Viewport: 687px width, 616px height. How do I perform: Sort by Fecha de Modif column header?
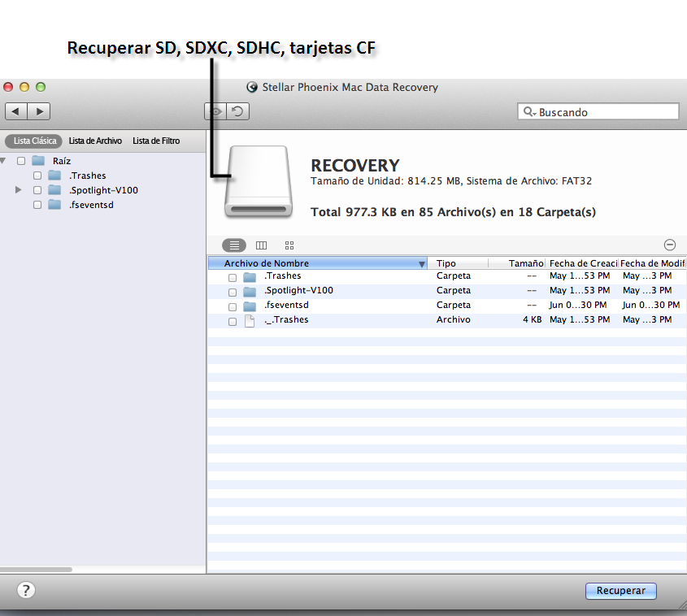point(652,263)
